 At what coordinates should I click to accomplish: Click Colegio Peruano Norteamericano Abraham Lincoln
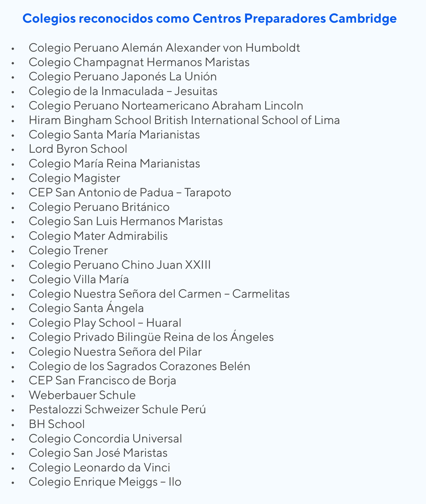point(166,106)
